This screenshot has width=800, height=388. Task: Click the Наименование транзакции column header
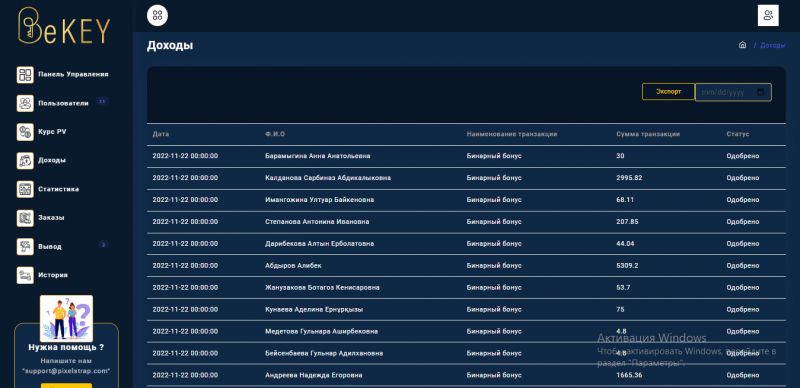[512, 134]
